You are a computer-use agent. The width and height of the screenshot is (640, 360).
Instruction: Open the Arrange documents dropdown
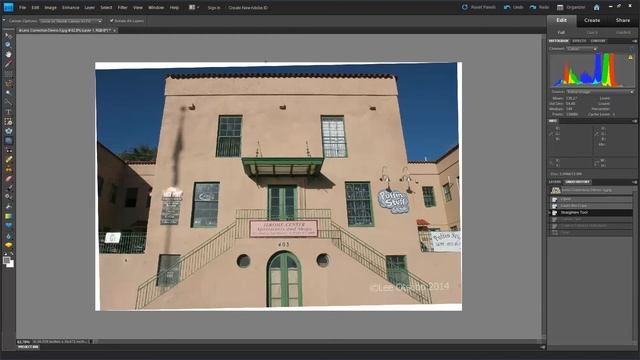(194, 7)
